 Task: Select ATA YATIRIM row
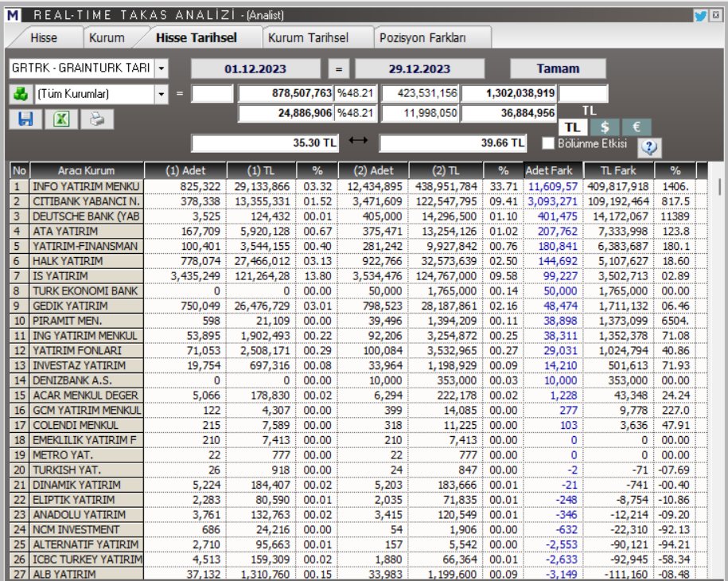(x=357, y=231)
